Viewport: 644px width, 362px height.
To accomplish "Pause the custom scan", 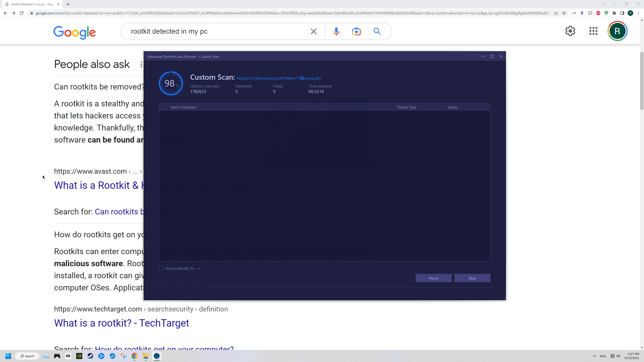I will point(433,278).
